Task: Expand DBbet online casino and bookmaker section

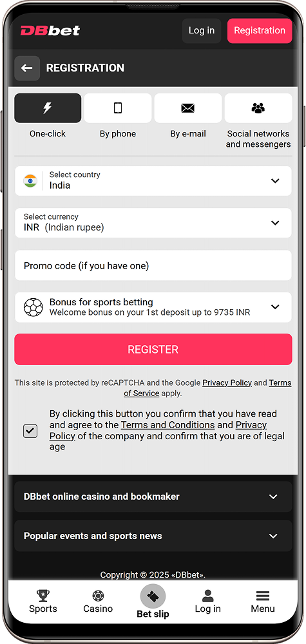Action: pyautogui.click(x=153, y=497)
